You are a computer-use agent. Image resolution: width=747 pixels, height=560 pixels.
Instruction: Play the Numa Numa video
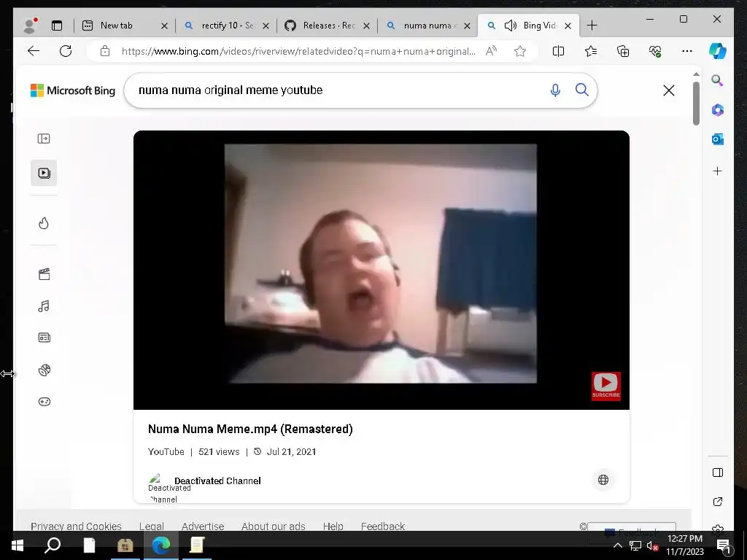(381, 270)
